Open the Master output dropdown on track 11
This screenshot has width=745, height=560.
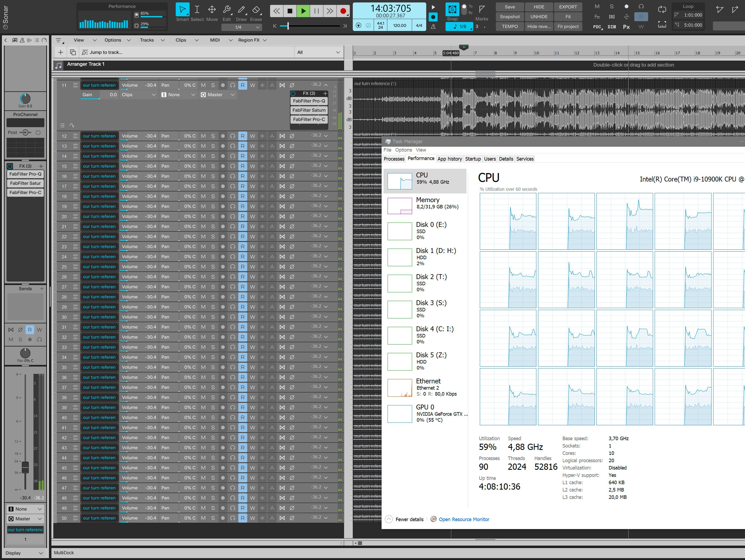tap(218, 95)
